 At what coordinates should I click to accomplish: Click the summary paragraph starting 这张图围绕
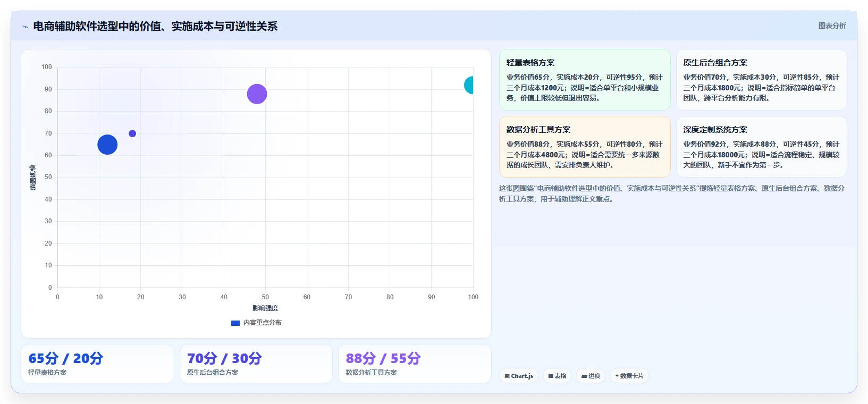[x=672, y=193]
